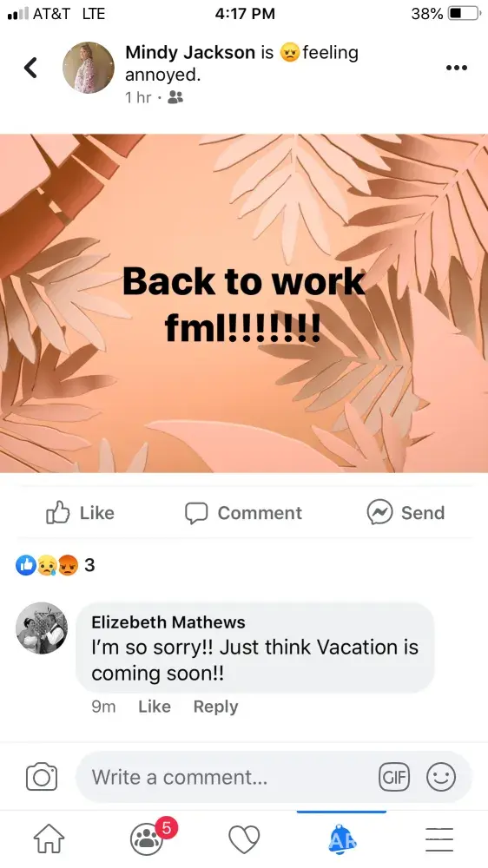Switch to the Home feed tab

(x=49, y=839)
